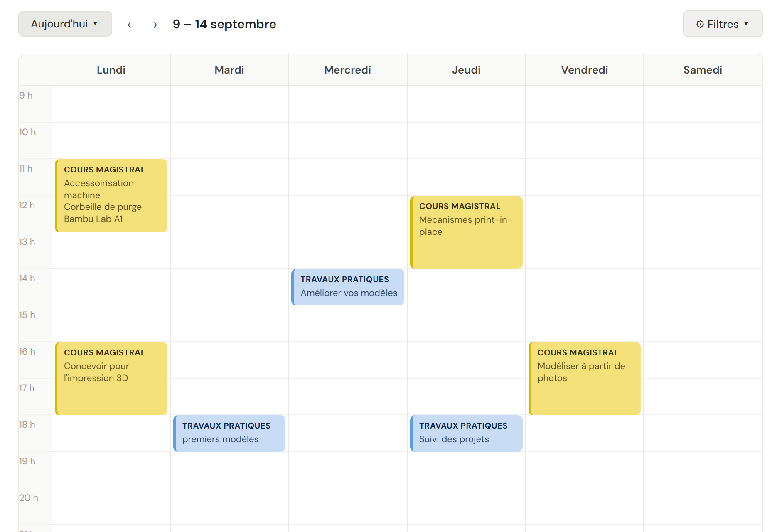Click the 9 h time label
772x532 pixels.
[27, 95]
